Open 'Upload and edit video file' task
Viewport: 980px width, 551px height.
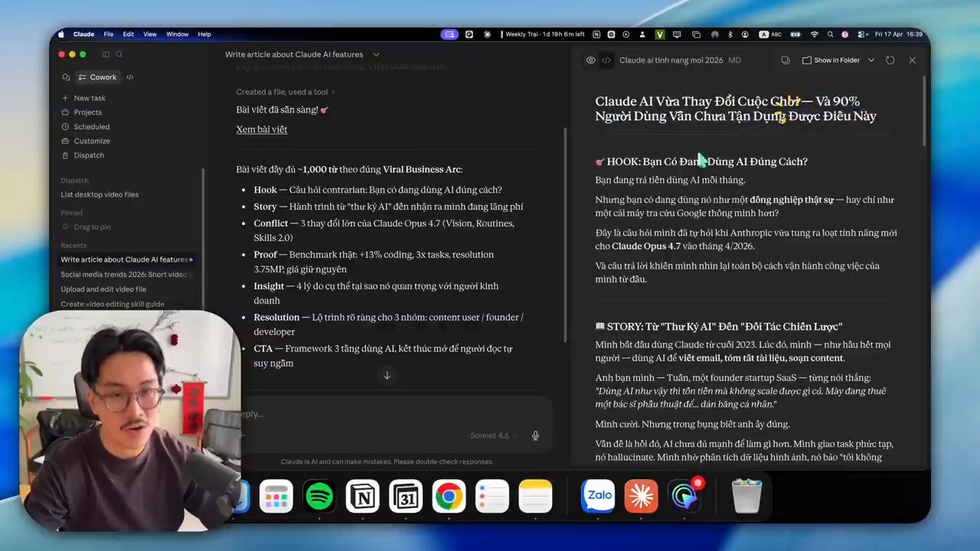tap(103, 289)
